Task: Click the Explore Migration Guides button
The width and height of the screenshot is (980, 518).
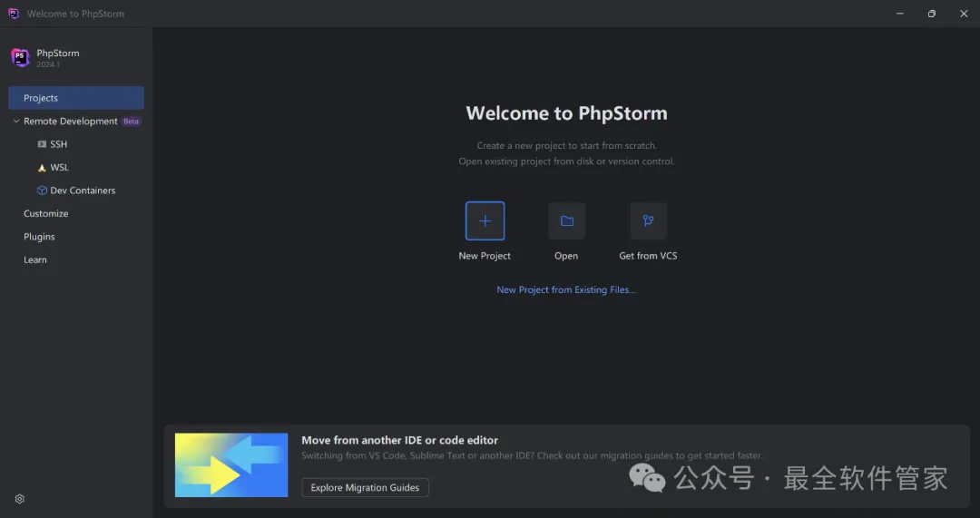Action: click(365, 487)
